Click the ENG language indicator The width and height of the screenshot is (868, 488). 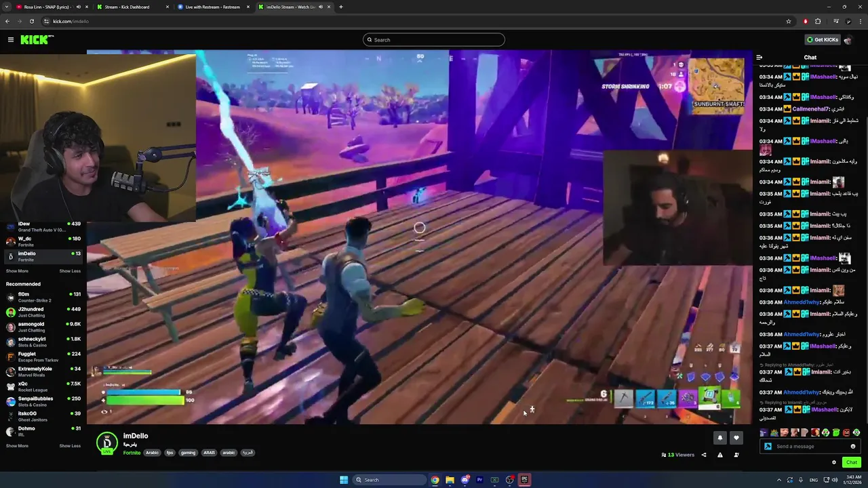[x=813, y=480]
